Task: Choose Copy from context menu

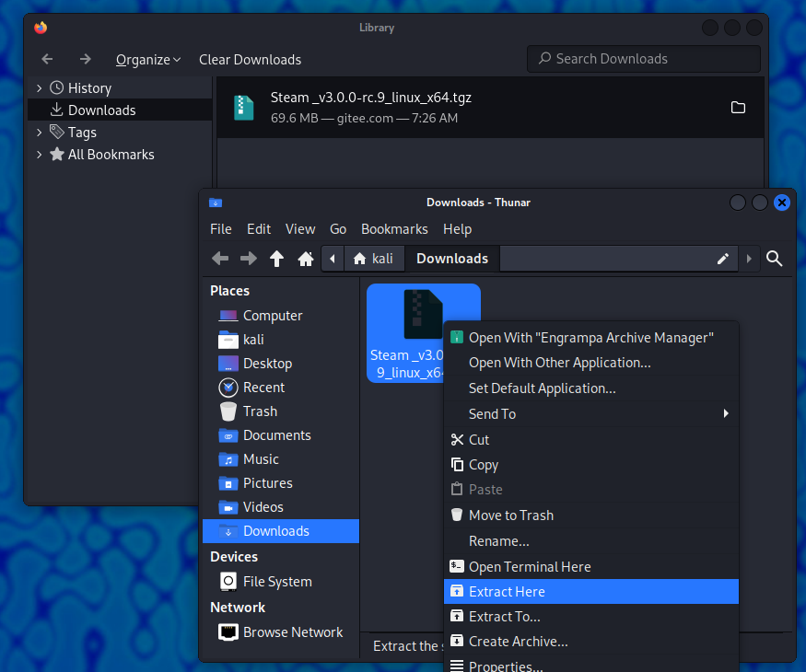Action: [591, 465]
